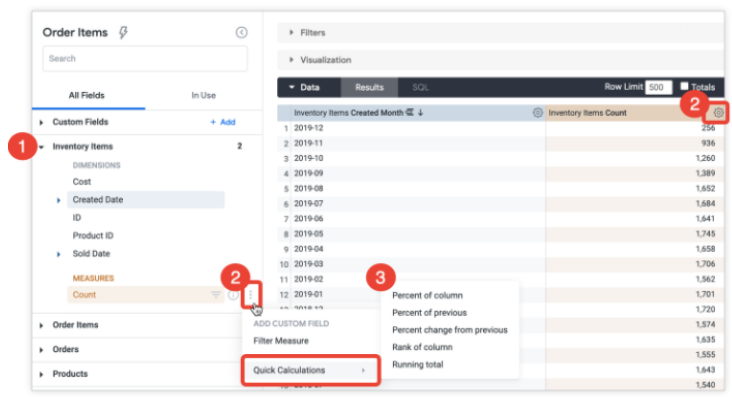
Task: Click the filter icon on the Count measure
Action: click(x=216, y=295)
